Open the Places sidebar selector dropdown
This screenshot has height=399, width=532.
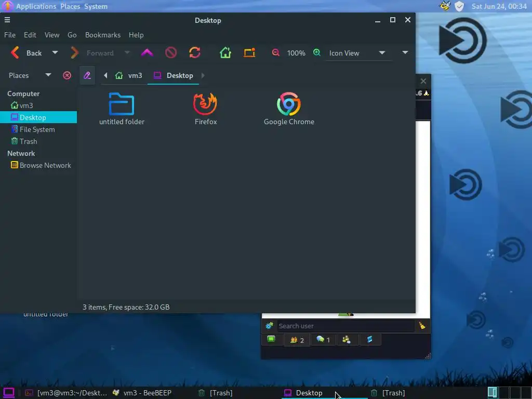pos(30,75)
